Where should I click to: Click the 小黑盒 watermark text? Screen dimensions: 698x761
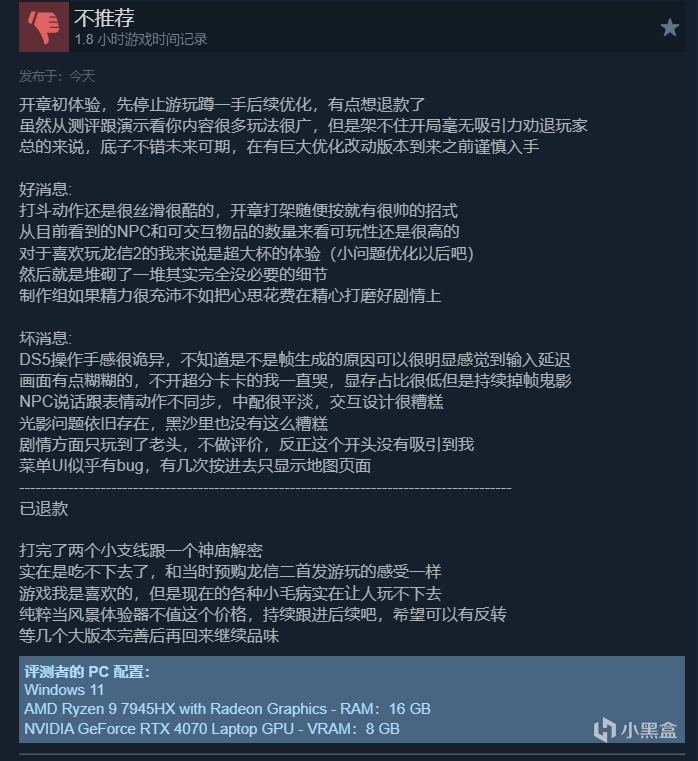coord(648,730)
